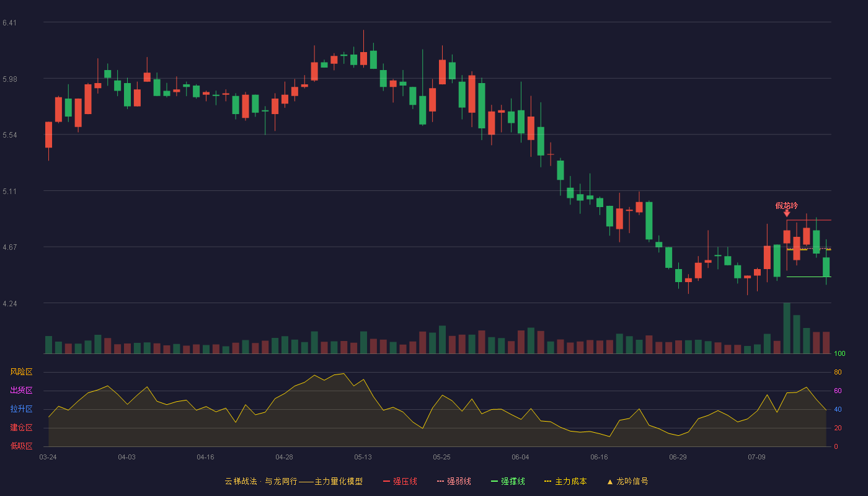Click the 05-25 date label
The image size is (868, 496).
click(x=441, y=457)
